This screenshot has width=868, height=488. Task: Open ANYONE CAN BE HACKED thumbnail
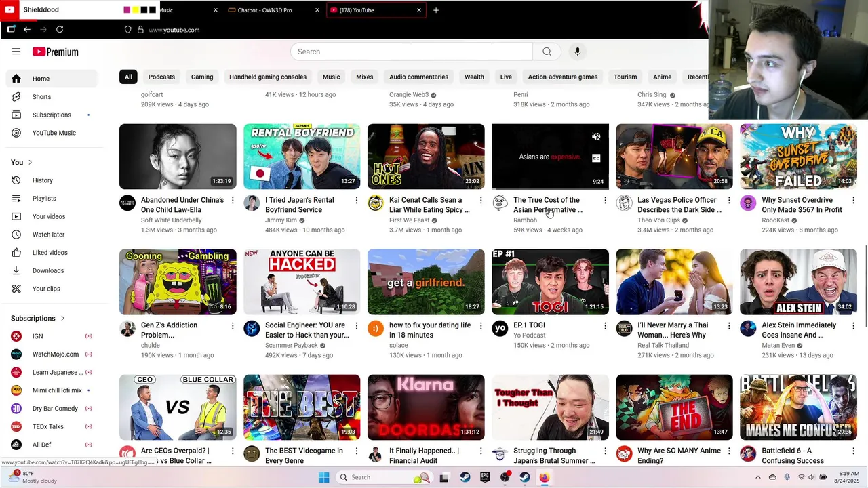click(302, 282)
